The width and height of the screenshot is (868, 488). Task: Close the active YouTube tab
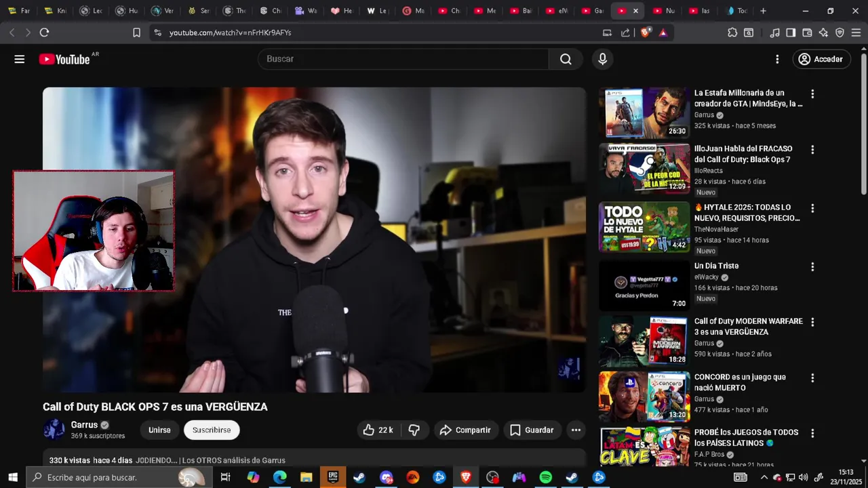(635, 11)
